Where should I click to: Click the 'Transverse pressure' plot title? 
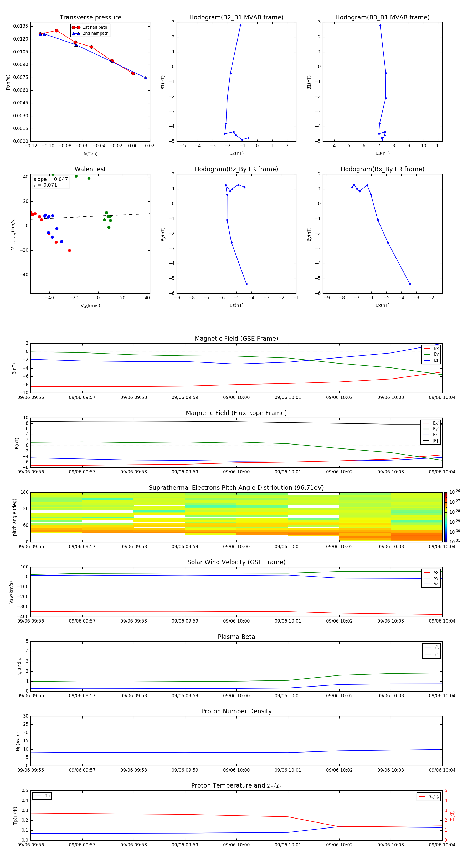click(90, 17)
